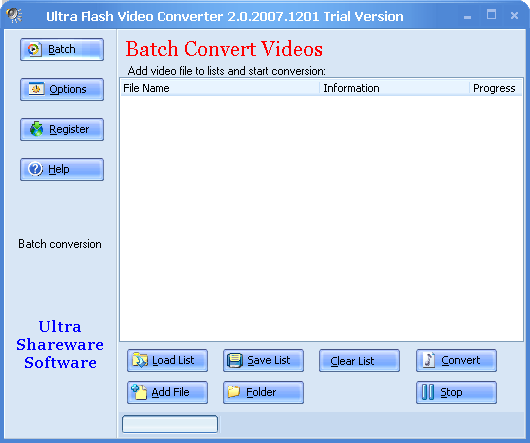Click the Register sidebar button
This screenshot has height=443, width=530.
click(62, 129)
